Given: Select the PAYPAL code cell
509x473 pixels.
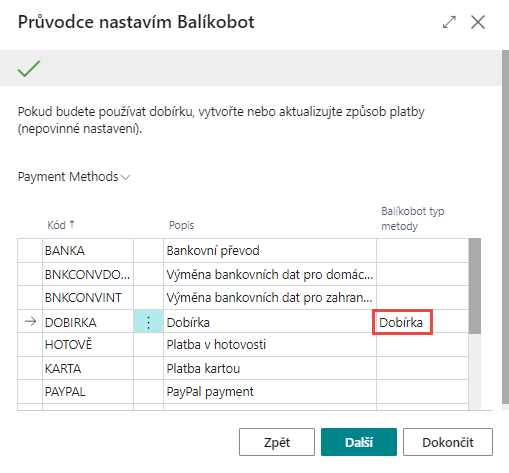Looking at the screenshot, I should 88,392.
